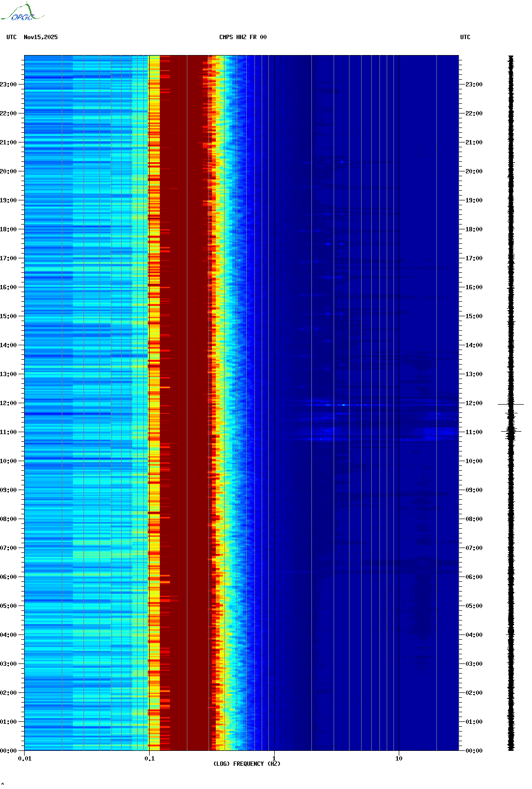Click the seismogram burst near 11:00
Image resolution: width=532 pixels, height=789 pixels.
point(511,431)
